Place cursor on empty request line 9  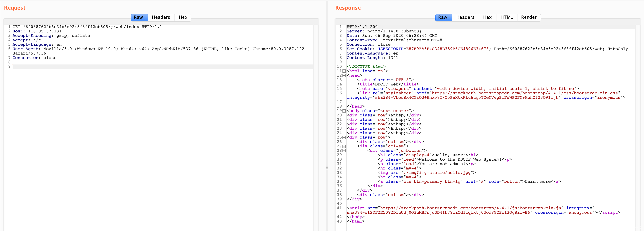point(100,67)
